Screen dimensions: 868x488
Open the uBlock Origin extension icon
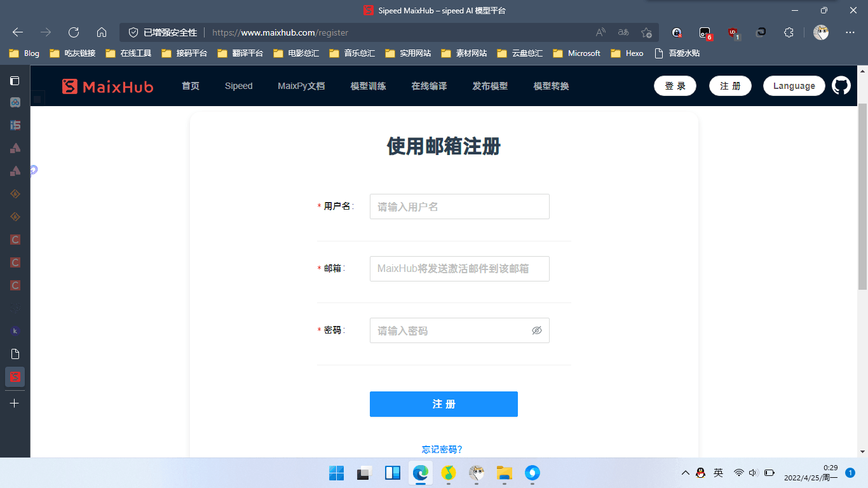[733, 32]
